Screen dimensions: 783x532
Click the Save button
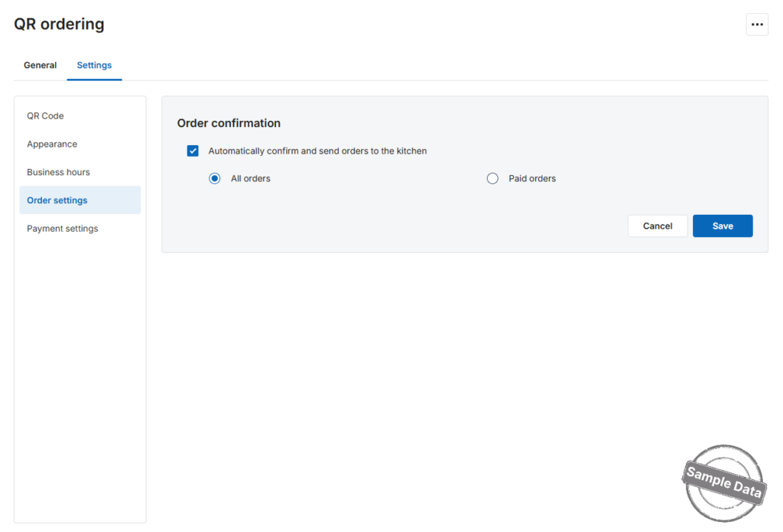(722, 226)
